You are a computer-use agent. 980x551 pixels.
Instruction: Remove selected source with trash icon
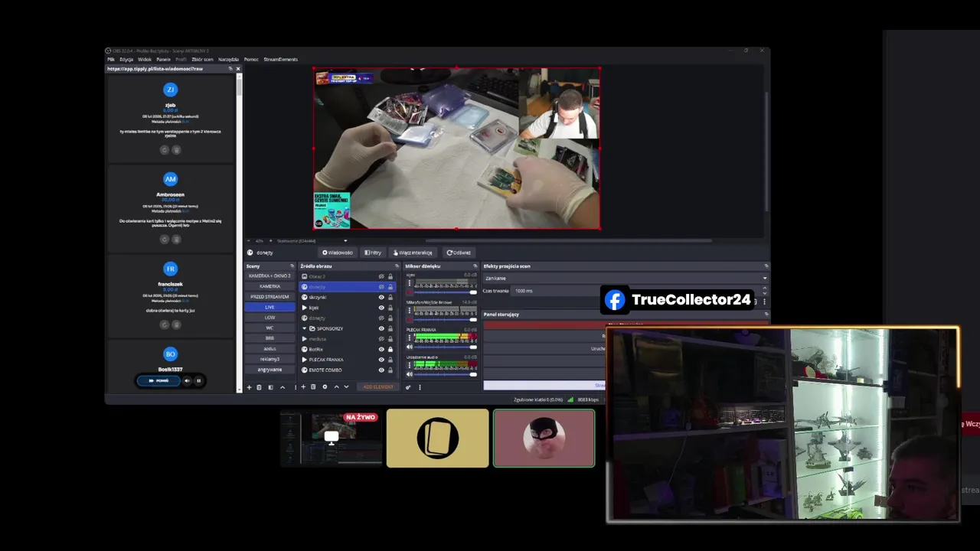[313, 387]
